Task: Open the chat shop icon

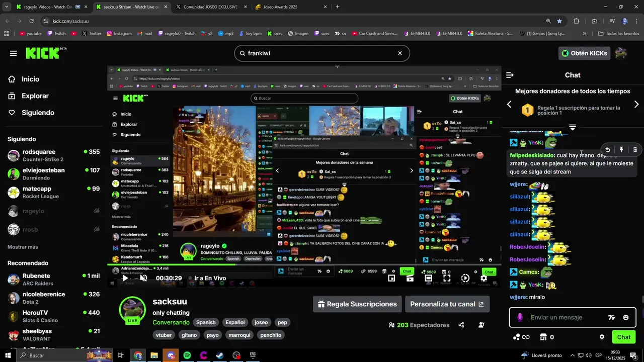Action: (543, 337)
